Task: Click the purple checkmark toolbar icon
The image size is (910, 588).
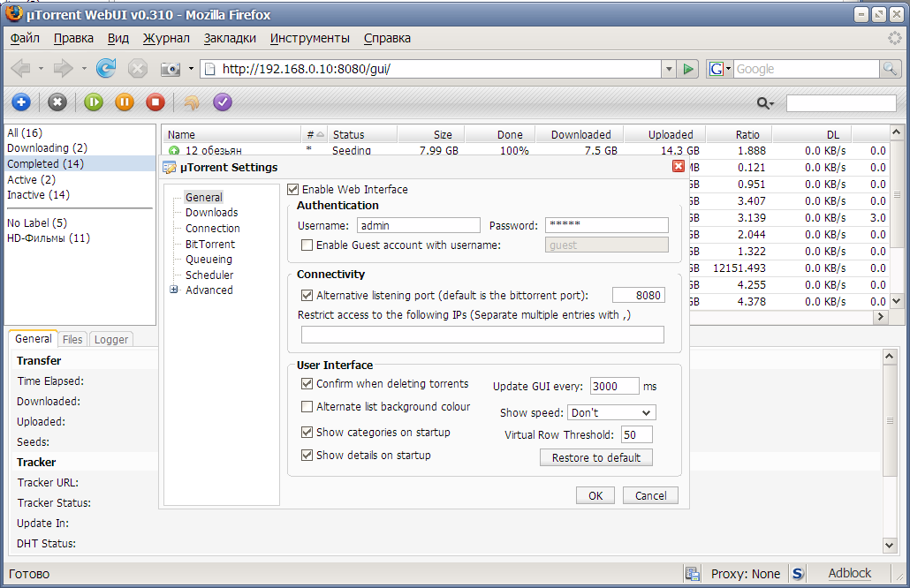Action: (x=223, y=102)
